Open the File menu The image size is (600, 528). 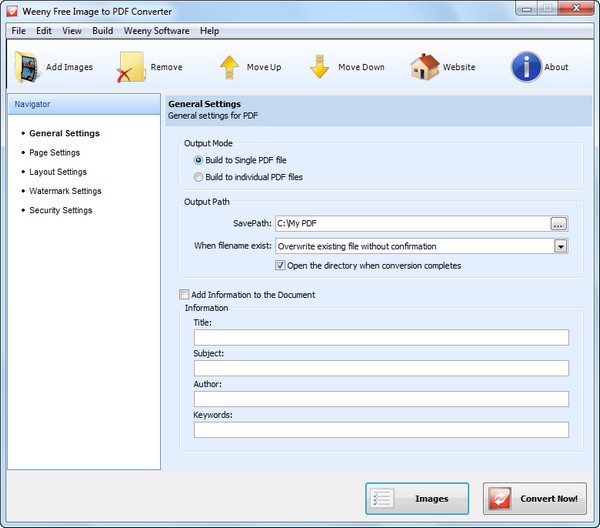pos(18,31)
